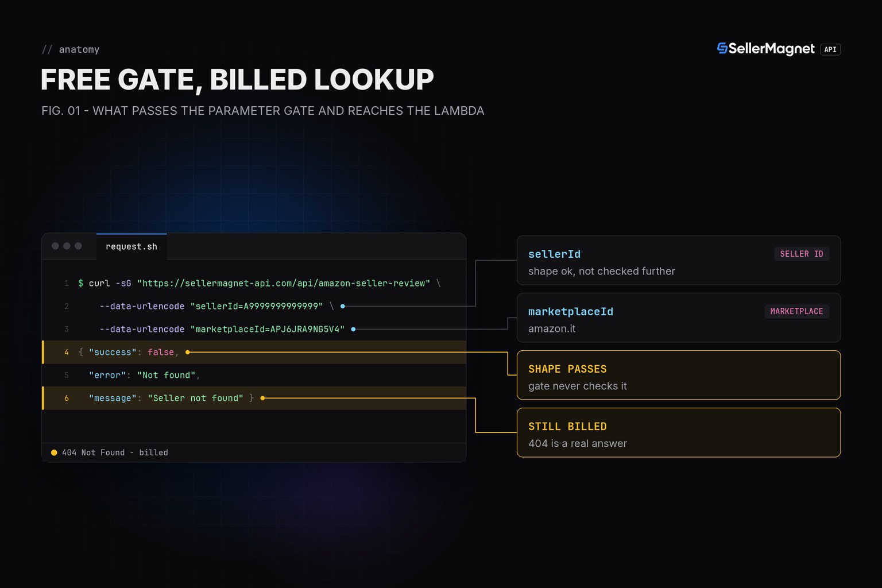The height and width of the screenshot is (588, 882).
Task: Click the API URL in the curl command
Action: point(284,283)
